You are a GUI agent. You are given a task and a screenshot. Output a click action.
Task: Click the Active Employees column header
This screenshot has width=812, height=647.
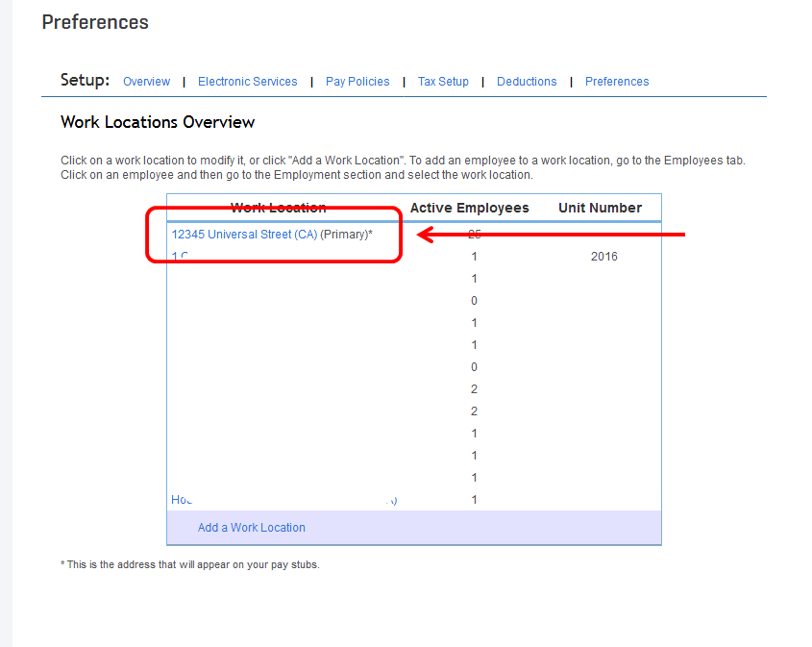pos(469,208)
